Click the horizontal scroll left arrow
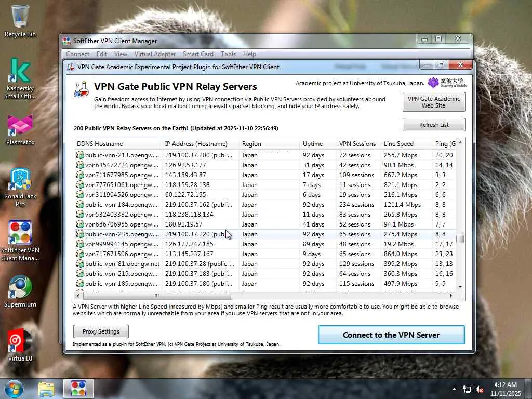This screenshot has width=532, height=399. pos(78,296)
